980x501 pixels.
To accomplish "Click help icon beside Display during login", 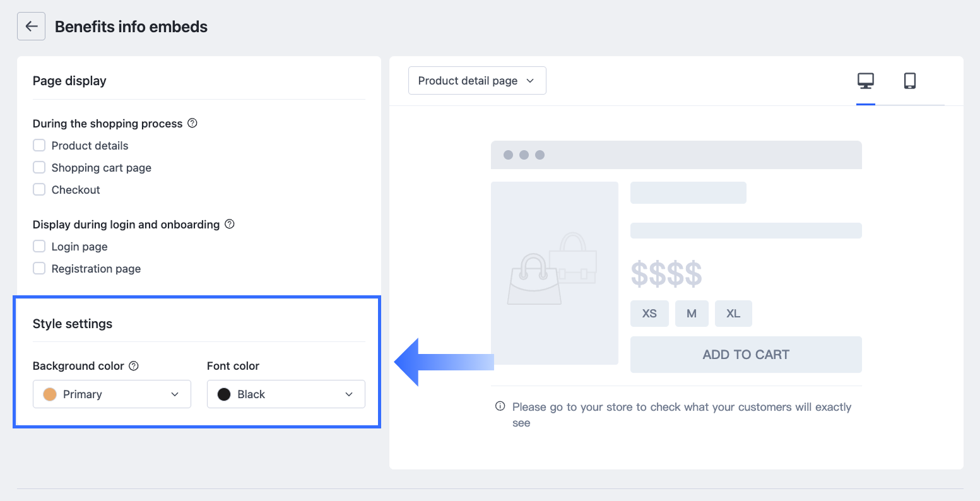I will (x=230, y=224).
